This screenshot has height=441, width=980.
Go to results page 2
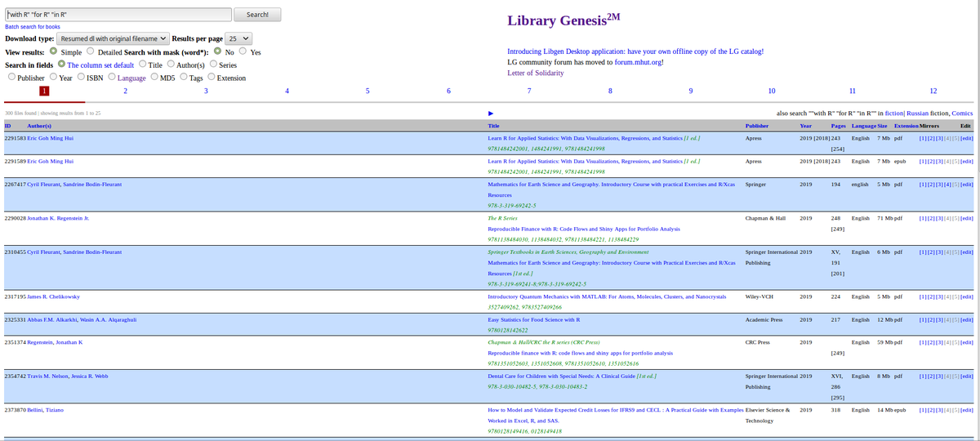(125, 91)
